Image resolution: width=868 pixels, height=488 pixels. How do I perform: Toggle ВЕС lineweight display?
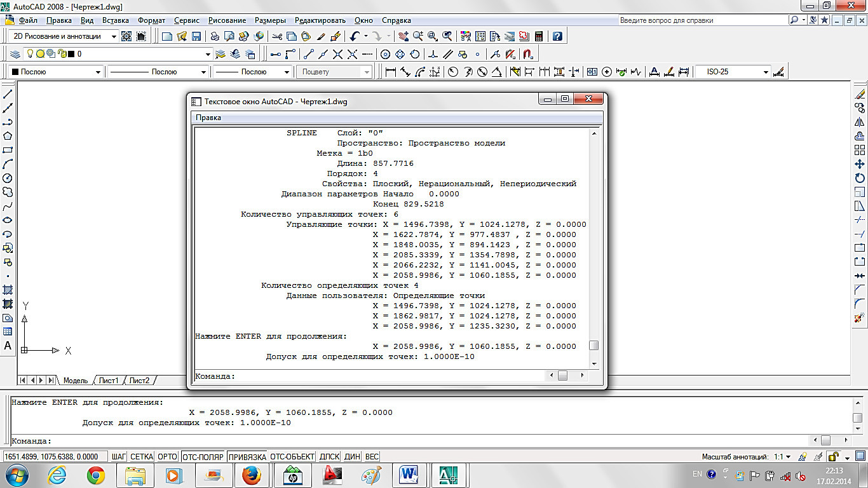[372, 456]
